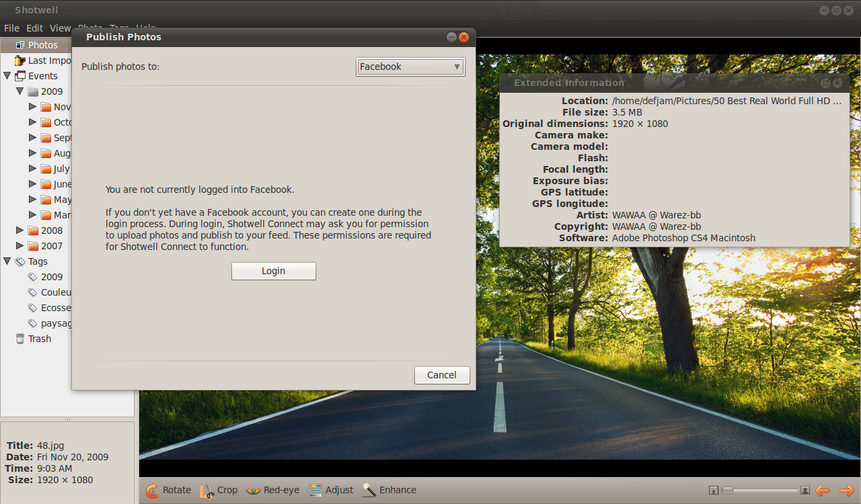The height and width of the screenshot is (504, 861).
Task: Minimize the Publish Photos dialog
Action: pos(451,38)
